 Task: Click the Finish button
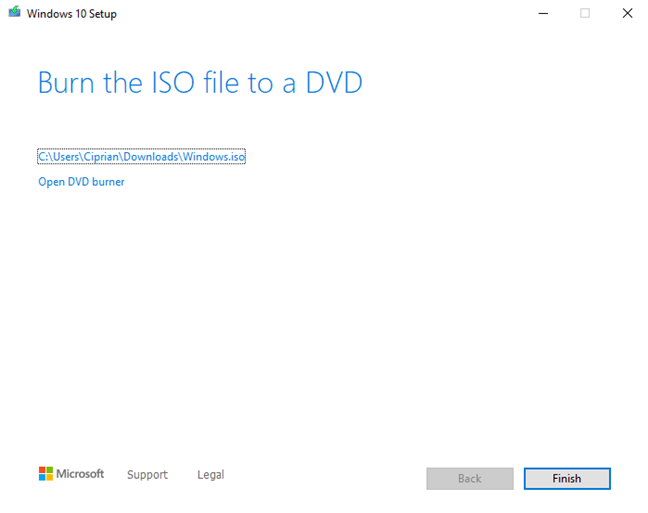[x=567, y=479]
